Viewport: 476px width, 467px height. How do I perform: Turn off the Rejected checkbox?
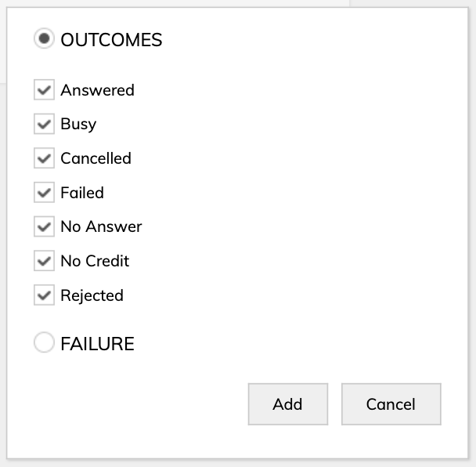pyautogui.click(x=44, y=295)
